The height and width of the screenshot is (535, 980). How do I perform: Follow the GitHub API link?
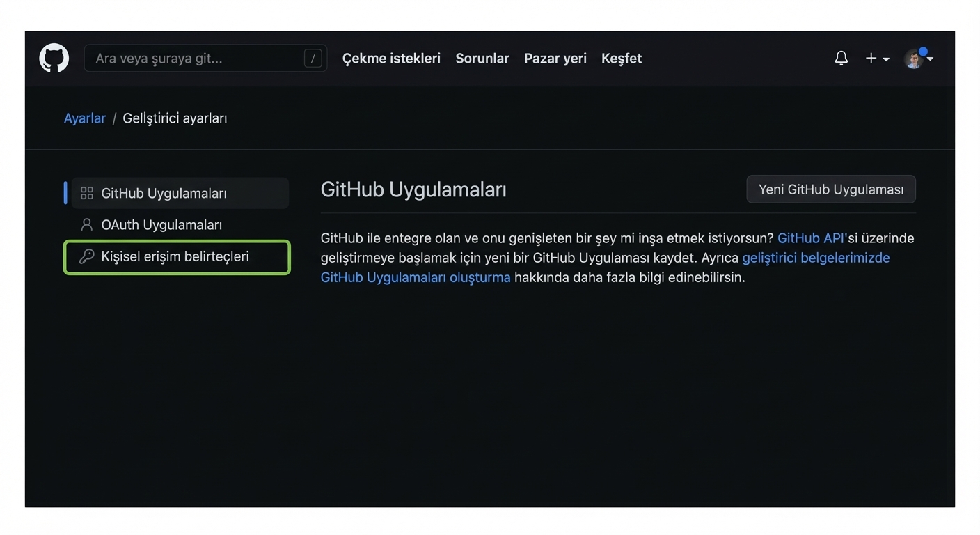point(809,238)
